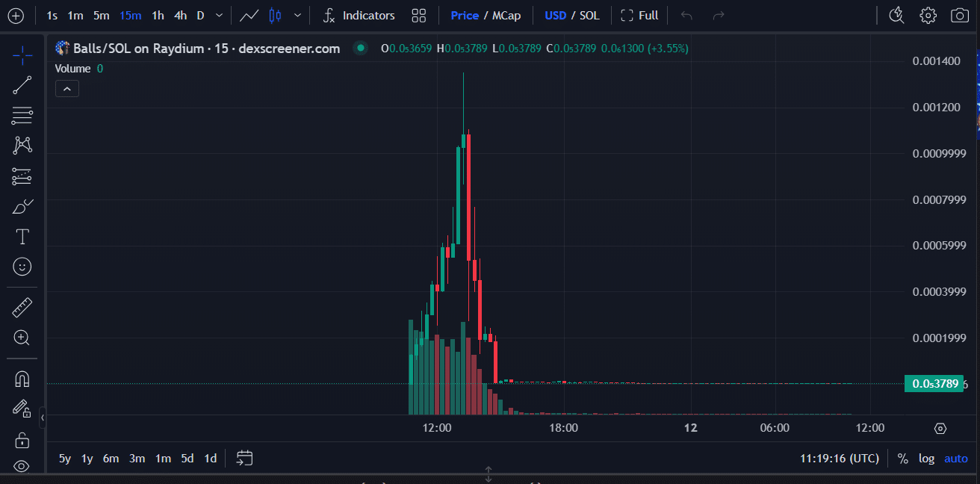Set interval to D daily
The image size is (980, 484).
(x=200, y=15)
